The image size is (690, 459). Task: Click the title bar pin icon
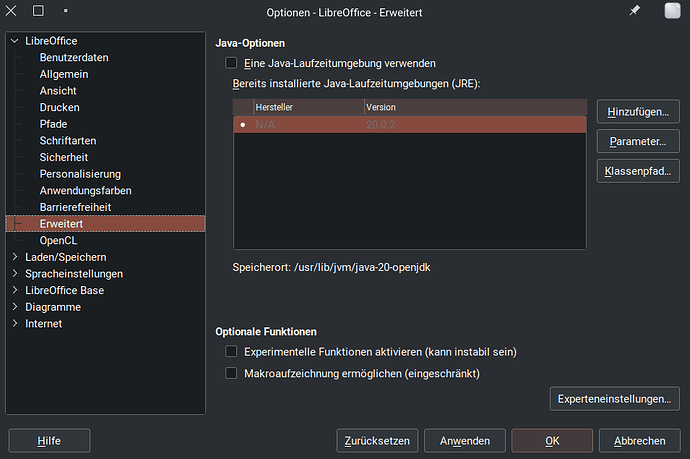click(x=634, y=11)
